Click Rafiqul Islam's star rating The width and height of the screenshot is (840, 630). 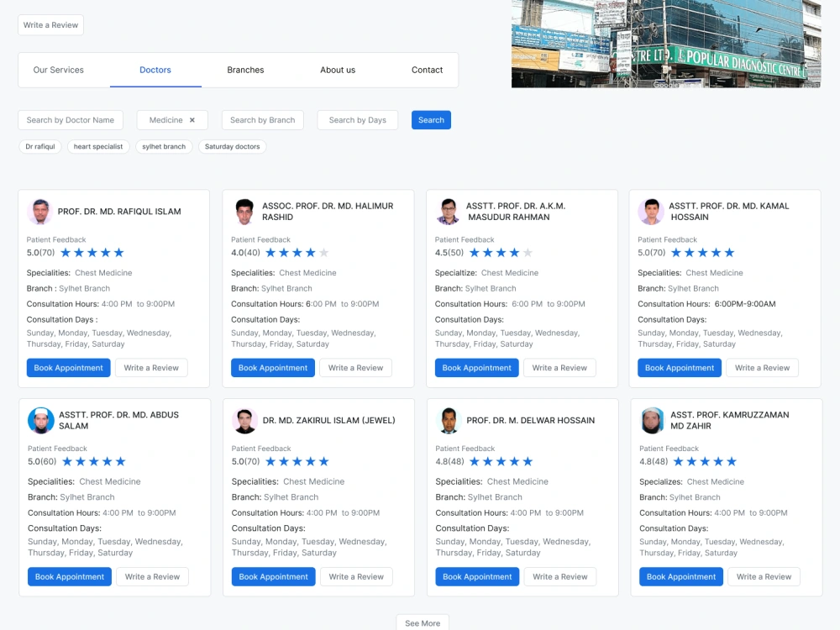[92, 252]
